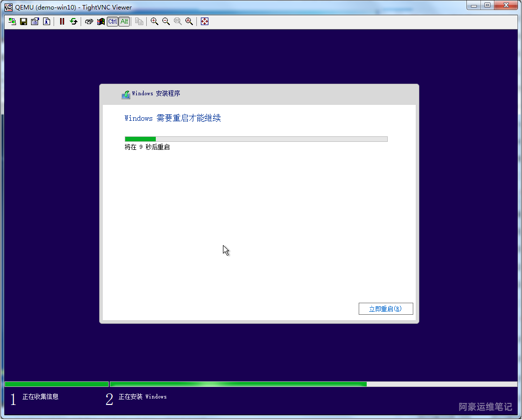Screen dimensions: 522x420
Task: Click the Save connection floppy icon
Action: tap(24, 22)
